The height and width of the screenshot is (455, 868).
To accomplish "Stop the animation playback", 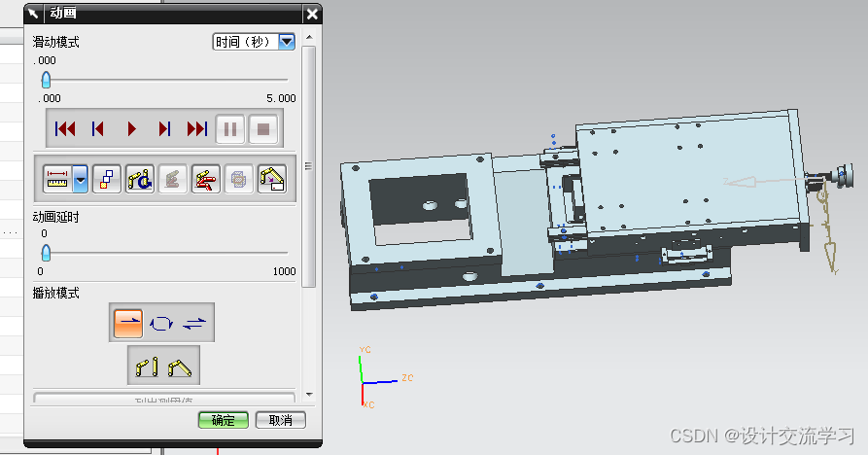I will tap(263, 129).
